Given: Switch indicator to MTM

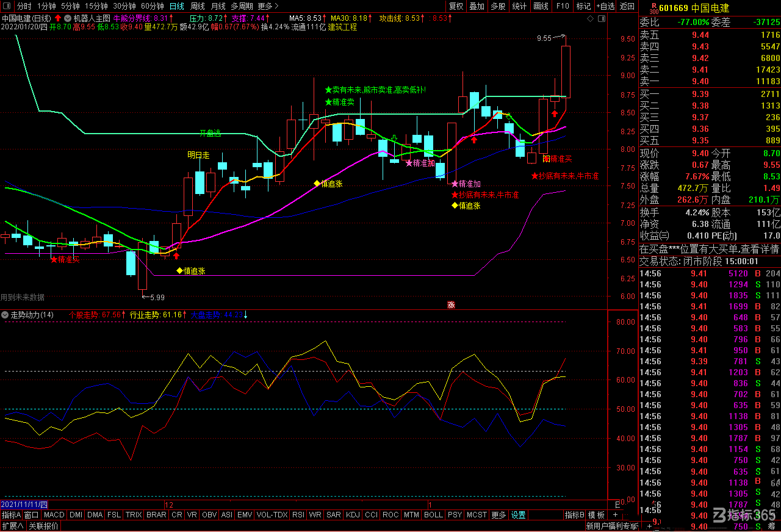Looking at the screenshot, I should click(x=411, y=515).
